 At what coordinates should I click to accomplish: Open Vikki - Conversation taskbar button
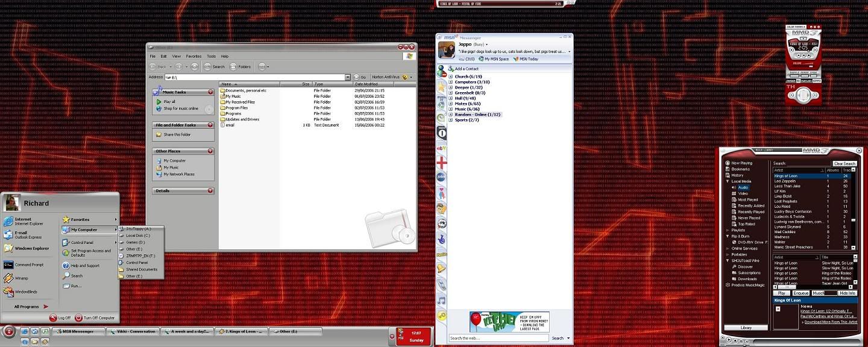point(133,331)
